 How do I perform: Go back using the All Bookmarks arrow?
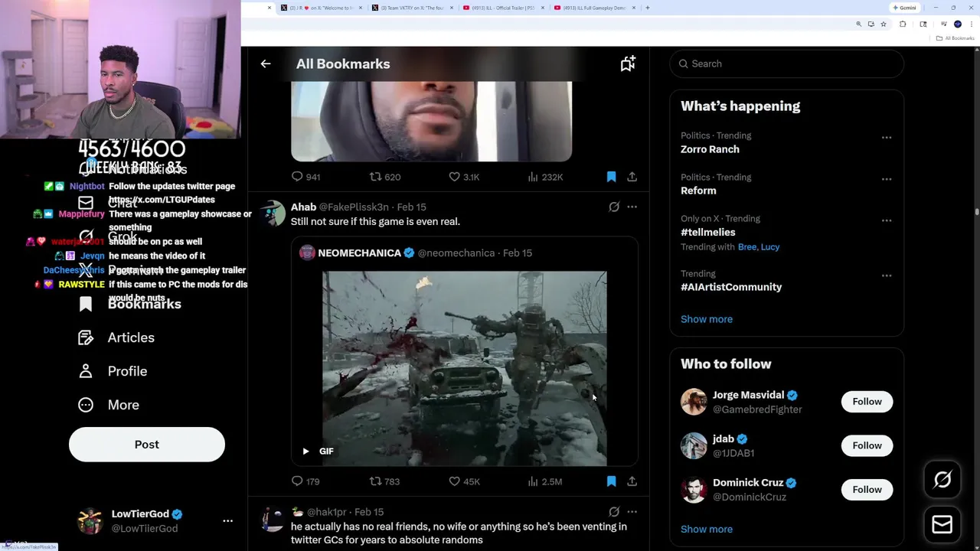point(266,64)
